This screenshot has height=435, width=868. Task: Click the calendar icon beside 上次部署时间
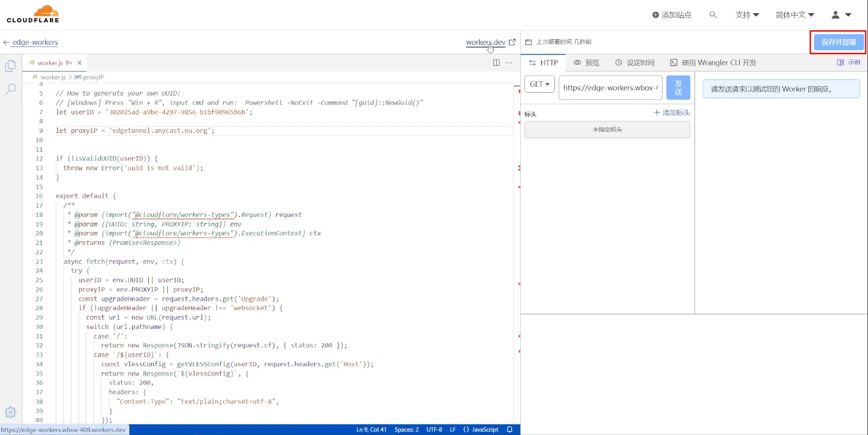(x=529, y=42)
